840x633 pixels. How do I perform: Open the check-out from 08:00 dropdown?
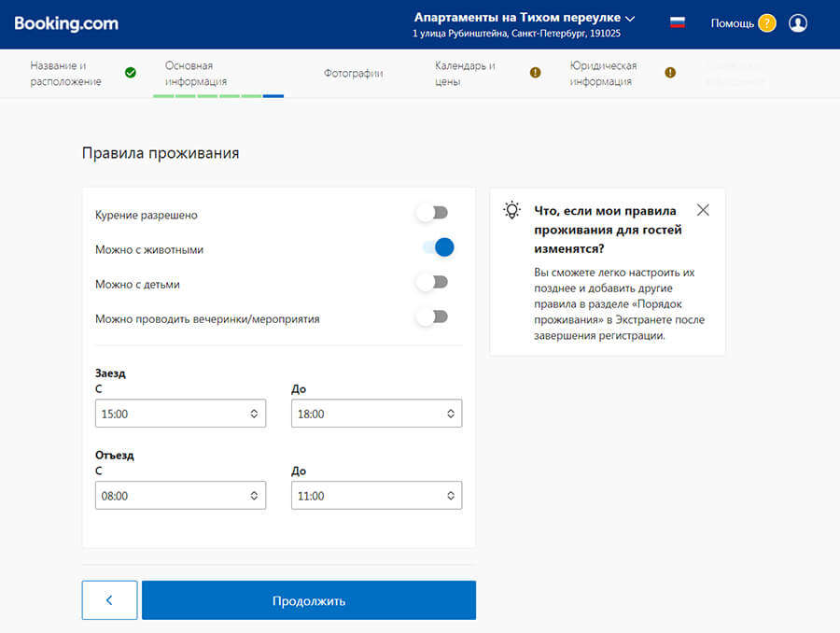(x=180, y=496)
